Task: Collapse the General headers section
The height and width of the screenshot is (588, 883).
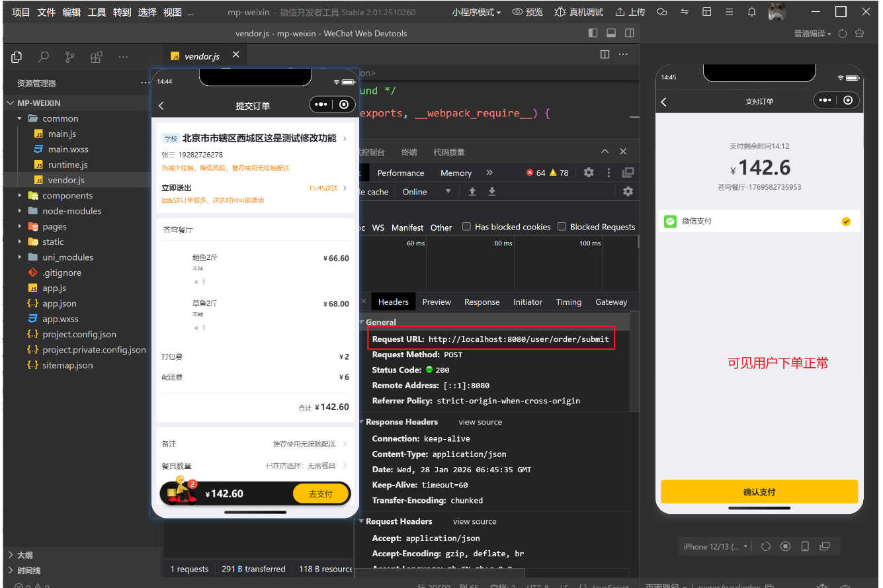Action: (x=362, y=322)
